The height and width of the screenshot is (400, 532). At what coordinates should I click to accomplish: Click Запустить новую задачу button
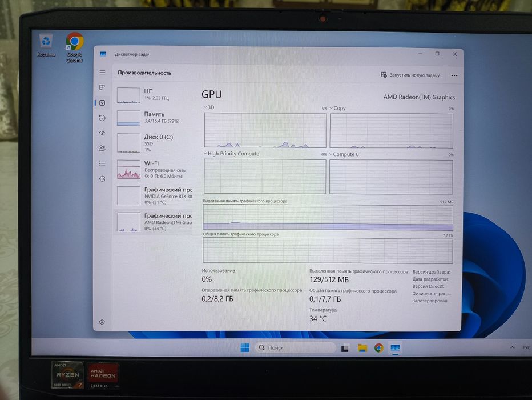coord(410,75)
